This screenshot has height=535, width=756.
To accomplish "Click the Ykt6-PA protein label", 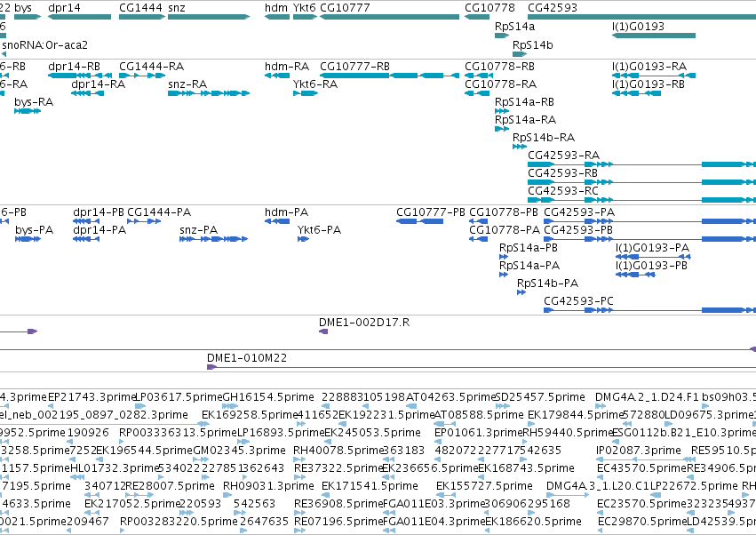I will [x=319, y=229].
